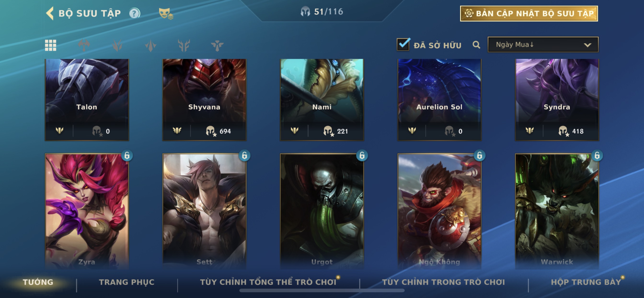Open the Hộp Trưng Bày tab
The width and height of the screenshot is (644, 298).
[586, 282]
